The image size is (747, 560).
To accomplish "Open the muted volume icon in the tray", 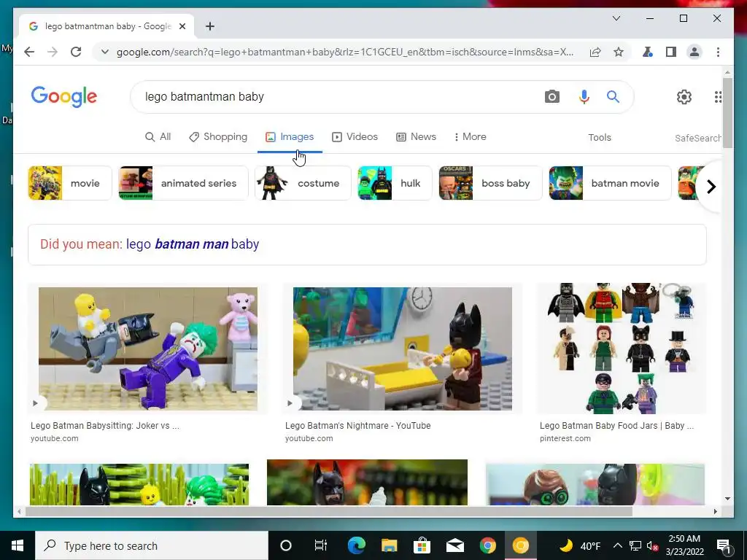I will (652, 545).
